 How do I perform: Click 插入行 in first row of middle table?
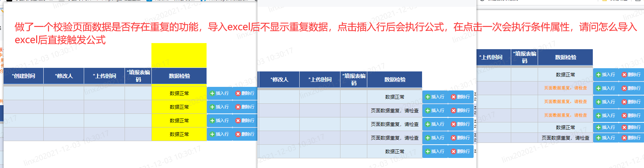[x=435, y=97]
